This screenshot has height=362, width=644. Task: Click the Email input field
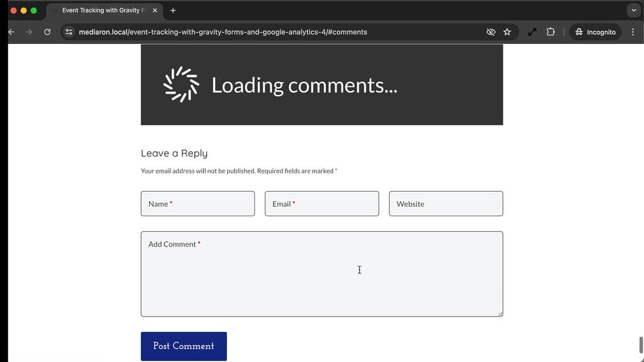[321, 204]
